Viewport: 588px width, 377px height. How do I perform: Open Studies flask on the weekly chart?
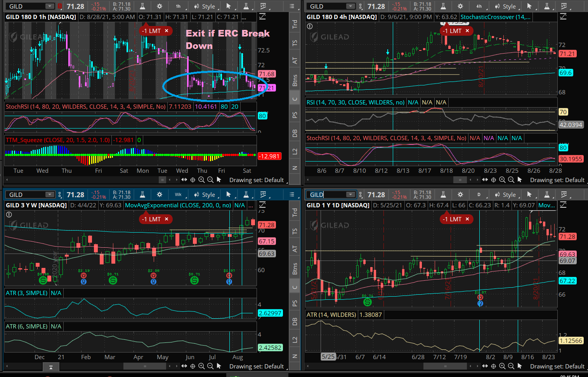tap(142, 195)
